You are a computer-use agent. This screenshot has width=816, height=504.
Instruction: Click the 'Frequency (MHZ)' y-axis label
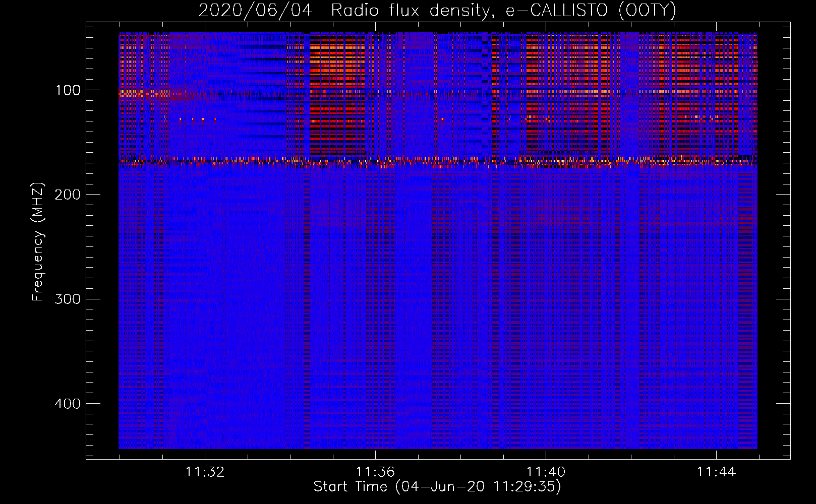point(38,241)
